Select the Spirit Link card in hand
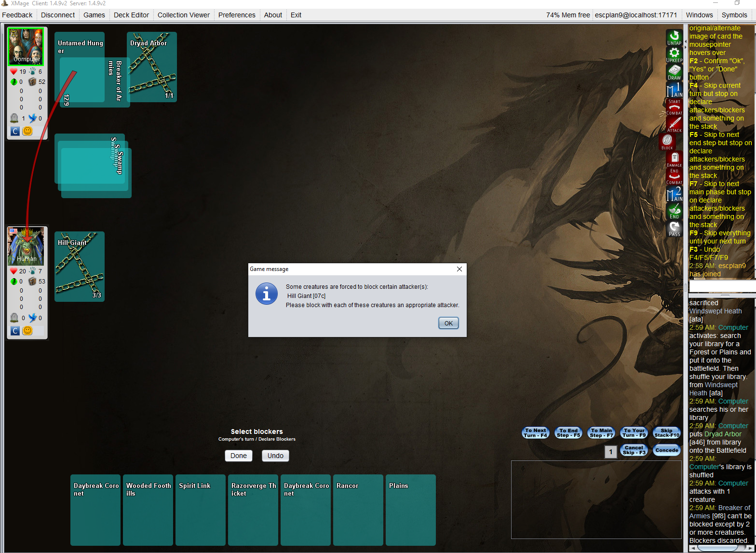 coord(201,510)
